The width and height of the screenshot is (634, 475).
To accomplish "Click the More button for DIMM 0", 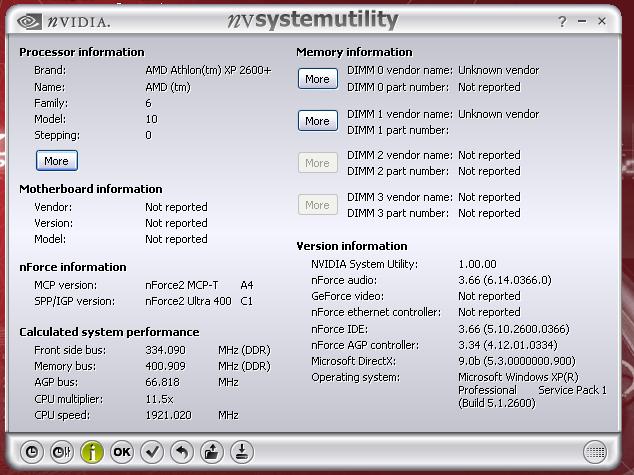I will pyautogui.click(x=318, y=79).
